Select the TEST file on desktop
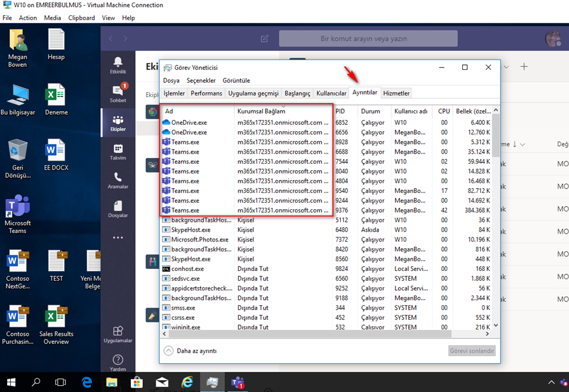 (x=56, y=266)
